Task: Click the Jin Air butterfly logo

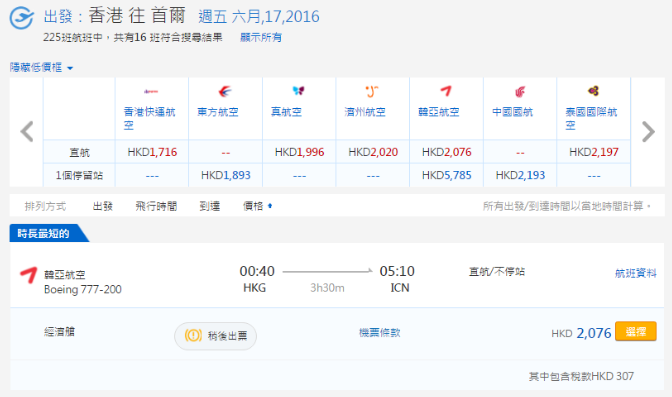Action: click(298, 90)
